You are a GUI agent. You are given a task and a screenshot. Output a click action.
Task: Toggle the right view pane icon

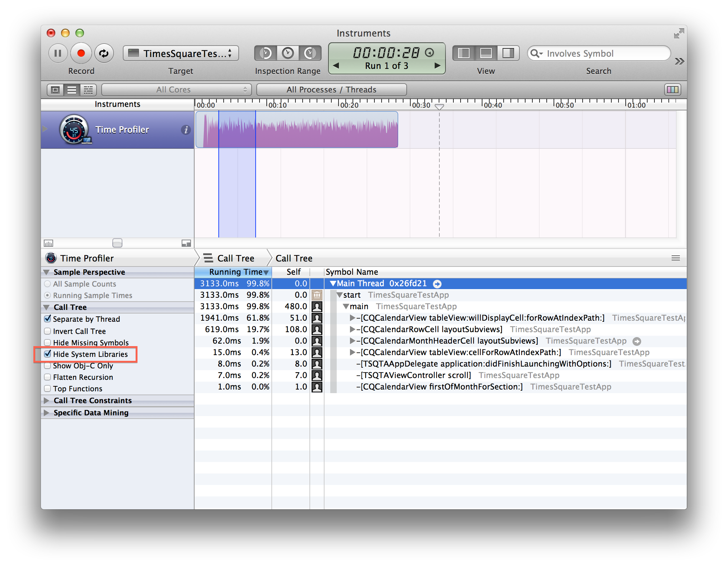click(x=508, y=53)
